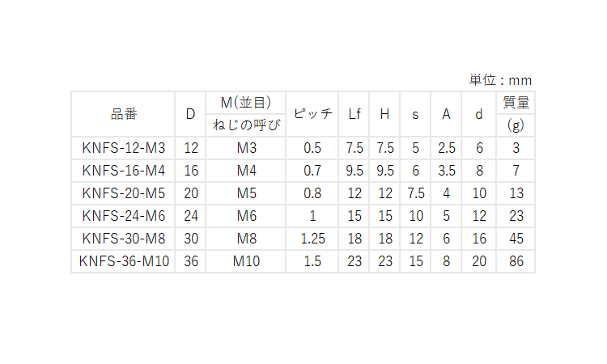Screen dimensions: 607x364
Task: Click the 1.25 pitch value cell
Action: 312,239
